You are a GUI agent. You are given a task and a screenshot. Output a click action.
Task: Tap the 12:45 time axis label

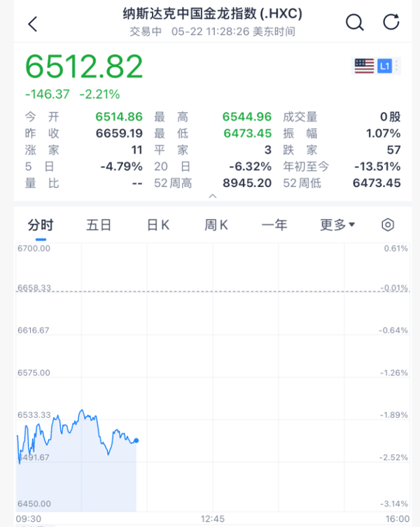point(213,519)
